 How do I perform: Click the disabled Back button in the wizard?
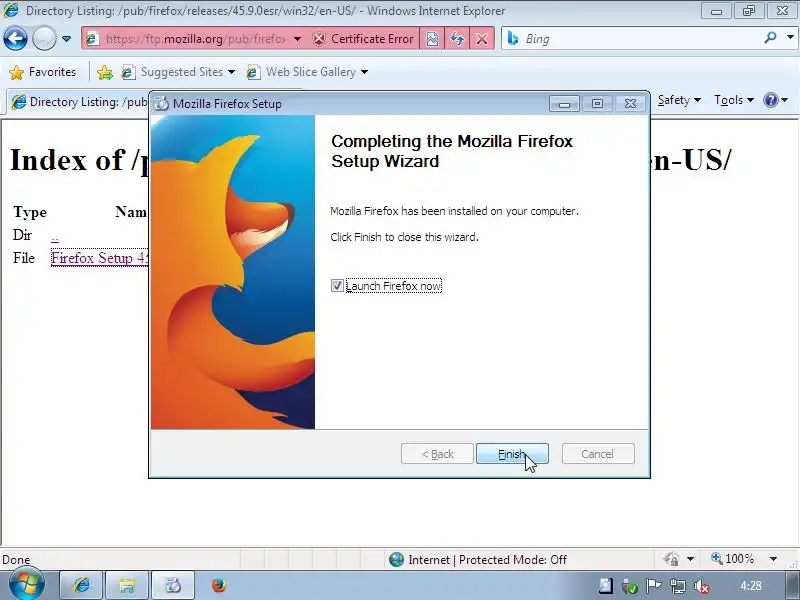click(x=437, y=454)
